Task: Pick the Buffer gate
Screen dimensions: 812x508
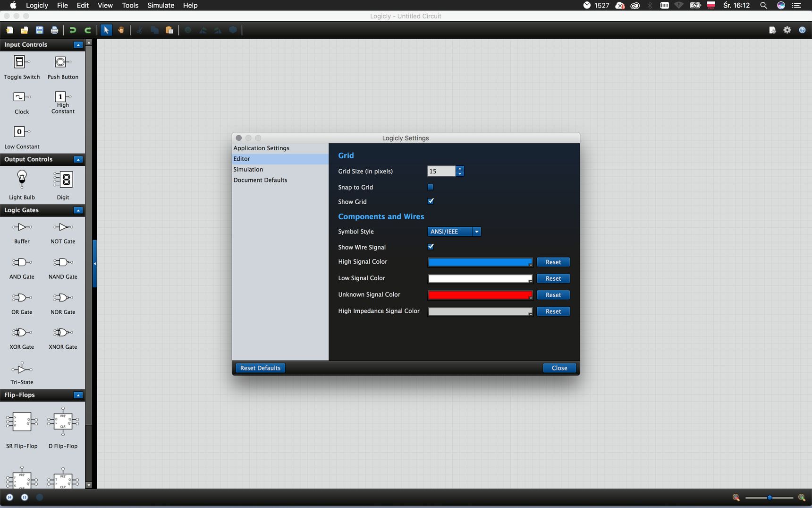Action: click(x=22, y=233)
